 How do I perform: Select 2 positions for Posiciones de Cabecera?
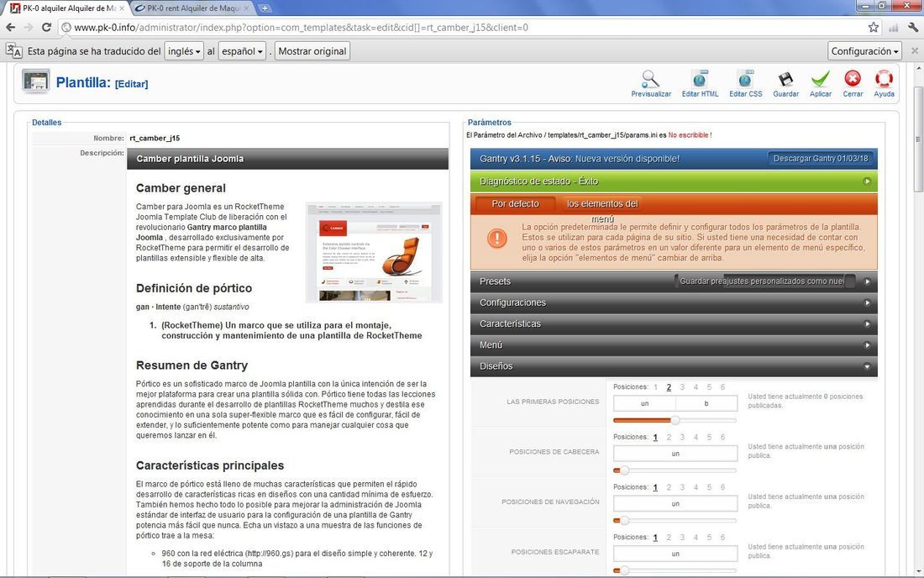coord(669,437)
